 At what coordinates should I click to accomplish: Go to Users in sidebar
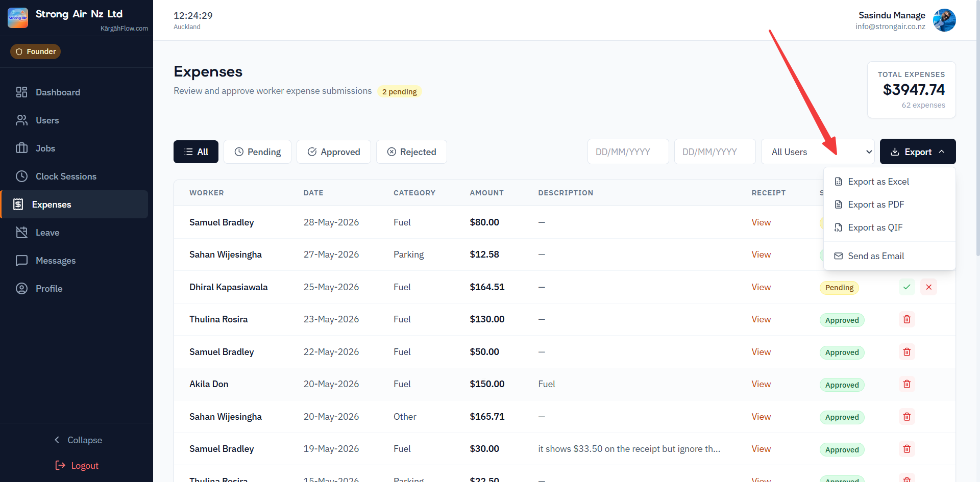(74, 120)
